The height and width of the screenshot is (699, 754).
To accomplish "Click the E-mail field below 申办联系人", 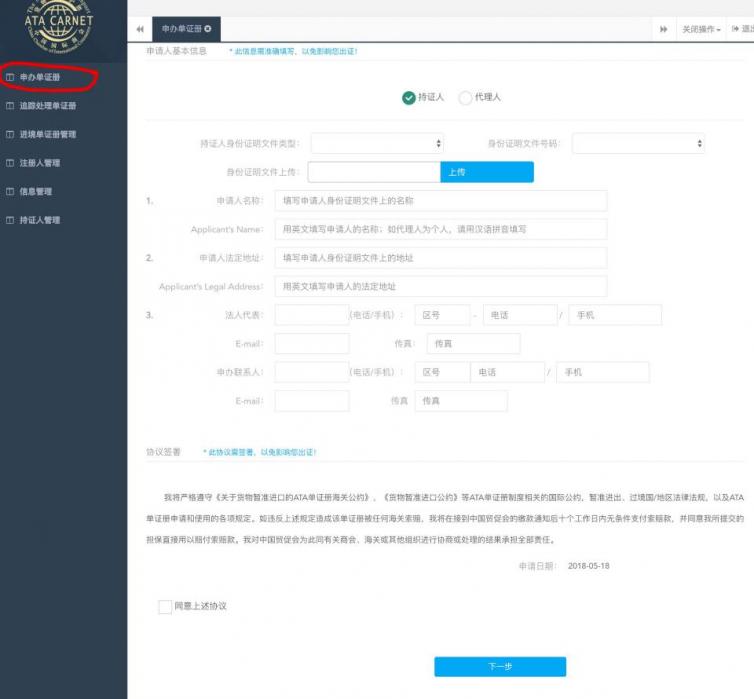I will pyautogui.click(x=312, y=401).
